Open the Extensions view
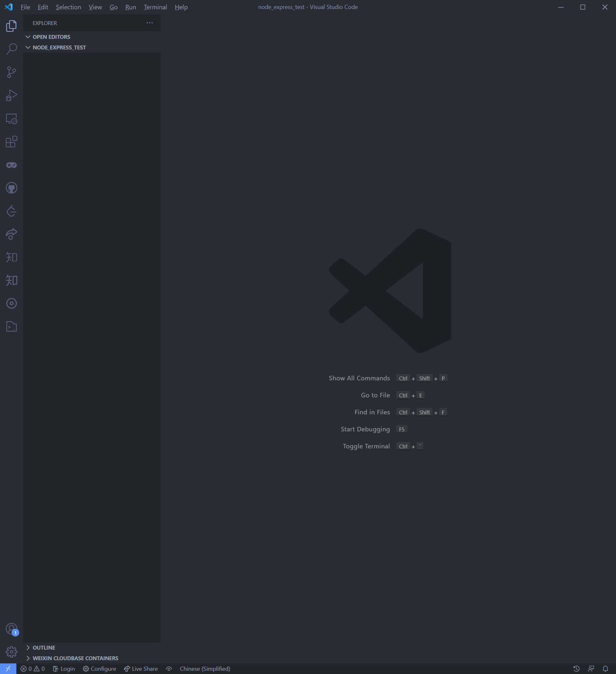 tap(11, 142)
